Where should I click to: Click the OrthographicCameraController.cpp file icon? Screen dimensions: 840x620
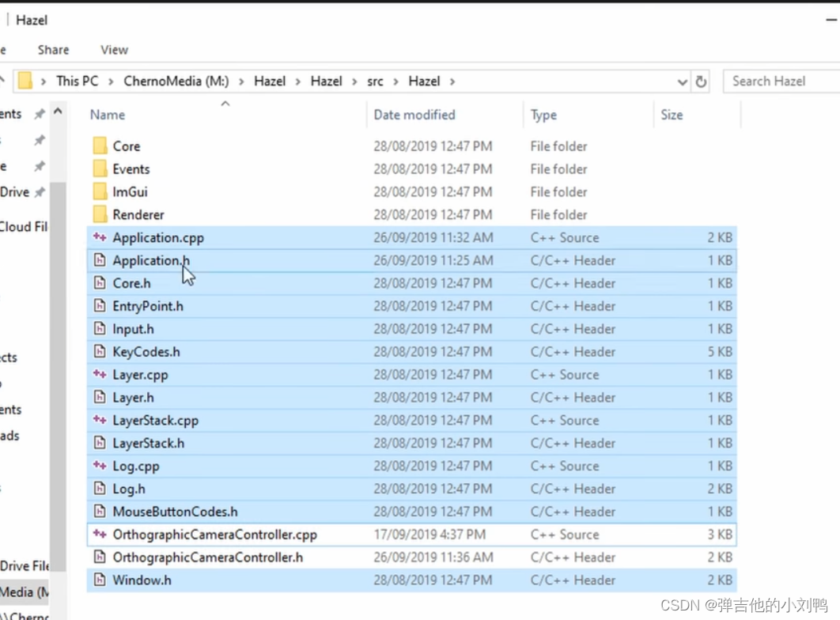[100, 534]
